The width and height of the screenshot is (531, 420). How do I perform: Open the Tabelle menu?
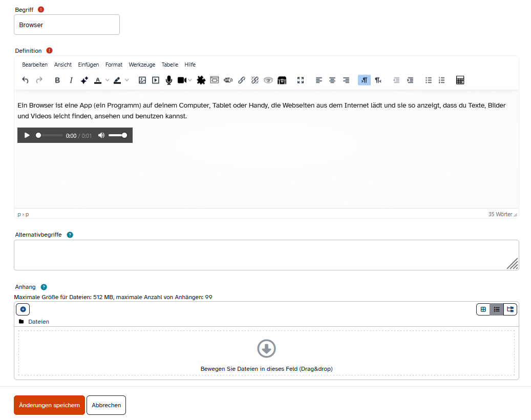tap(170, 65)
